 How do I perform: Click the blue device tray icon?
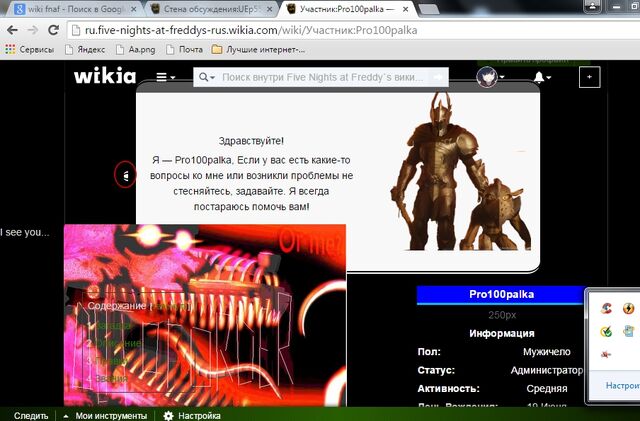629,331
